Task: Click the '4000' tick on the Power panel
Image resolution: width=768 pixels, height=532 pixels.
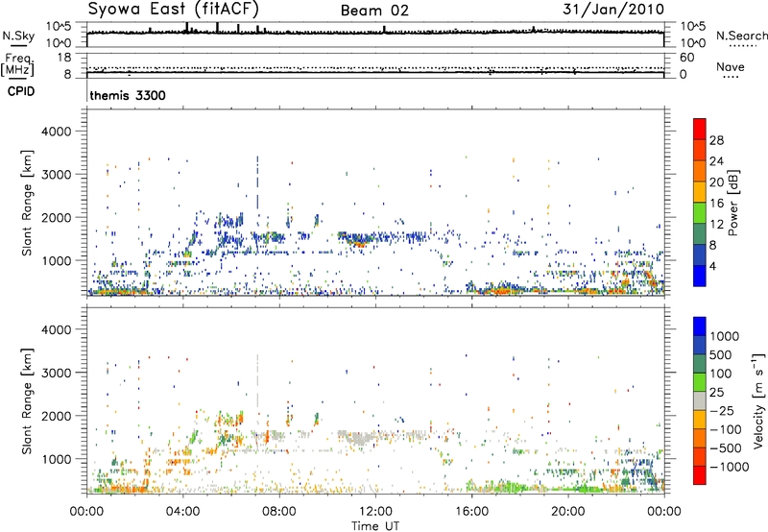Action: pos(57,132)
